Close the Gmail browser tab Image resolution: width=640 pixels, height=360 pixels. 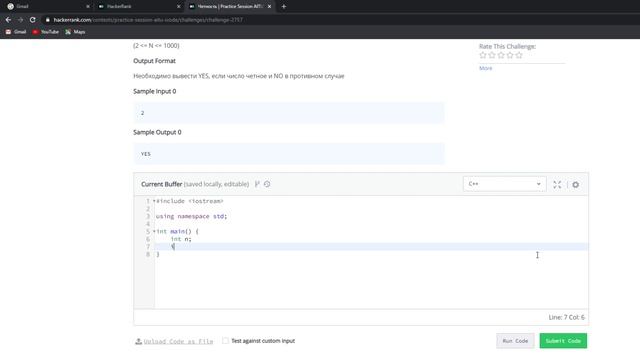88,7
